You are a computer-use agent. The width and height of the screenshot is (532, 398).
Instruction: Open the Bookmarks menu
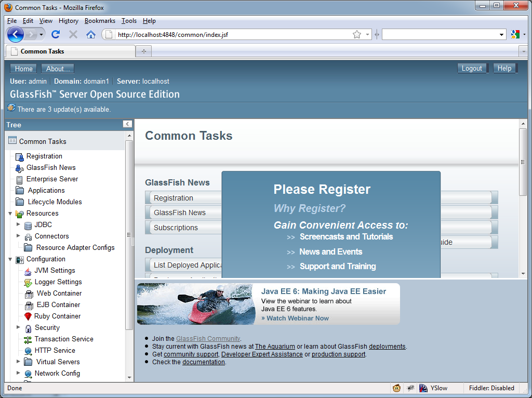click(100, 21)
